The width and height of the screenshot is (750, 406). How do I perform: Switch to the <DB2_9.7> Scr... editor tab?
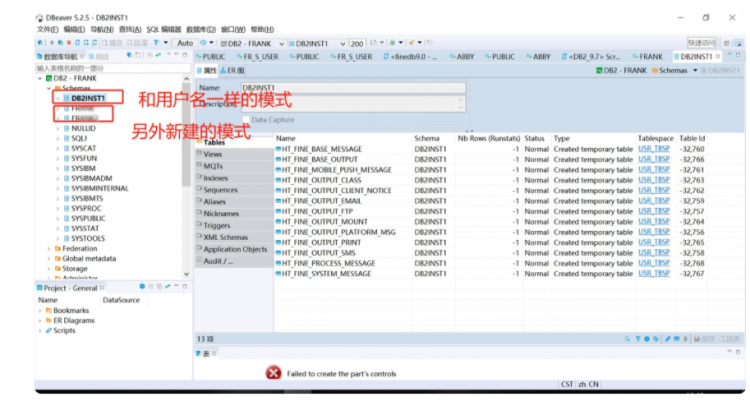[590, 57]
